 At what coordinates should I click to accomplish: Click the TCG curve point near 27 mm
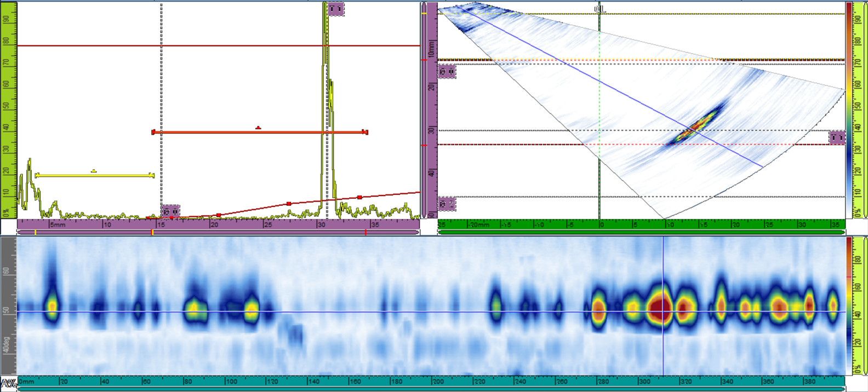pyautogui.click(x=289, y=204)
